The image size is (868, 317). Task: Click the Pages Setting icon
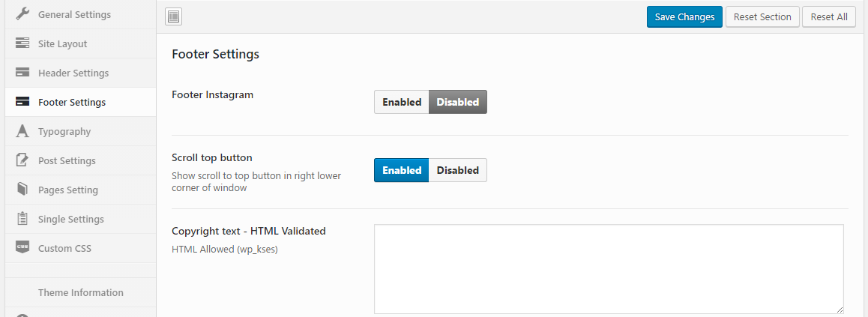click(x=22, y=190)
